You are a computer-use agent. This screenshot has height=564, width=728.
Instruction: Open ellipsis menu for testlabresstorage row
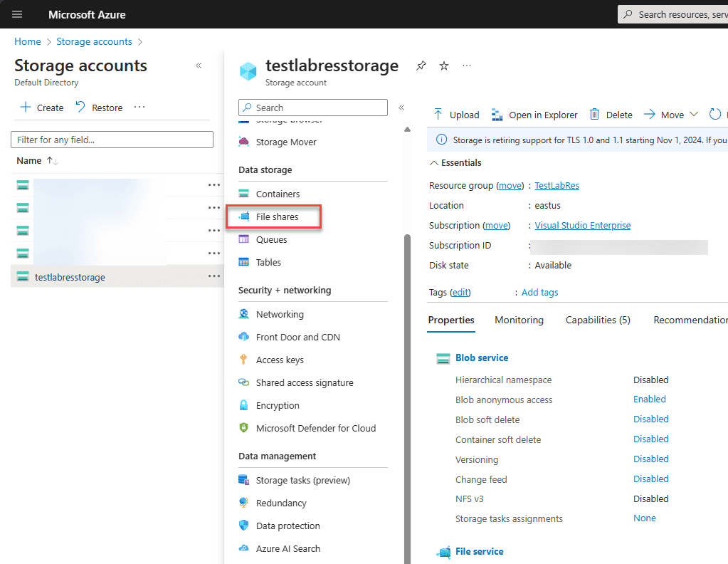[x=214, y=276]
